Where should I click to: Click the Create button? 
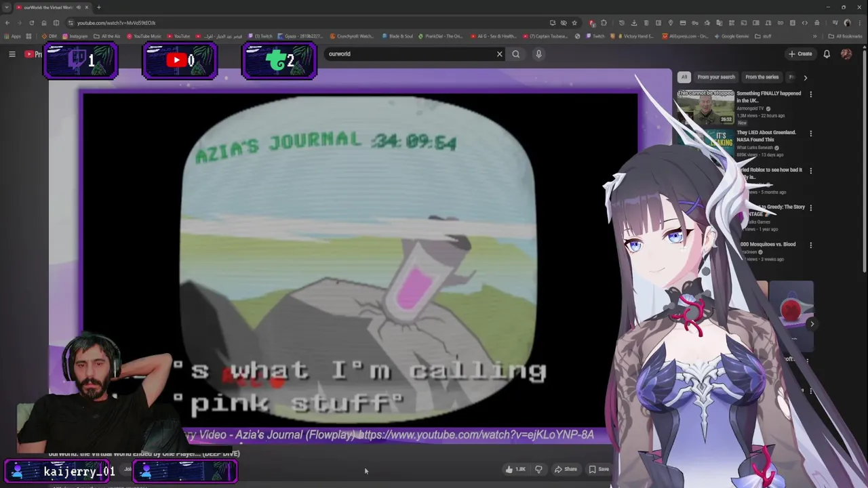pyautogui.click(x=800, y=54)
